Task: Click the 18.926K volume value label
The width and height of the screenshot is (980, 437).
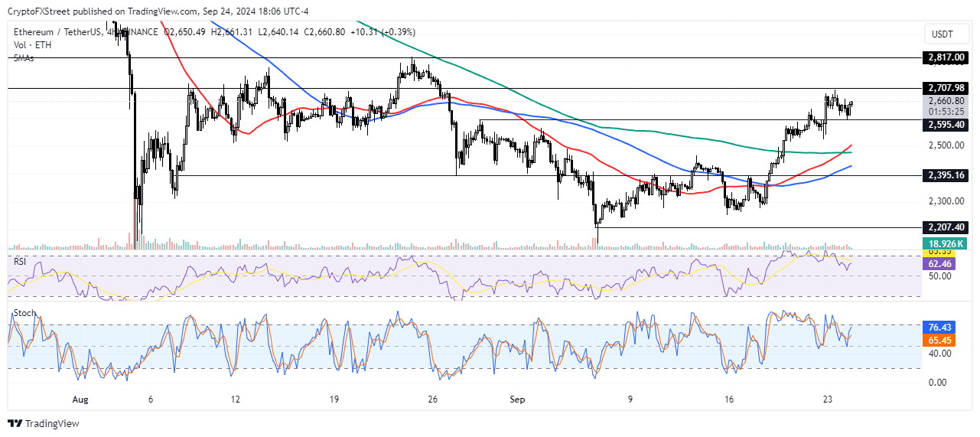Action: point(946,243)
